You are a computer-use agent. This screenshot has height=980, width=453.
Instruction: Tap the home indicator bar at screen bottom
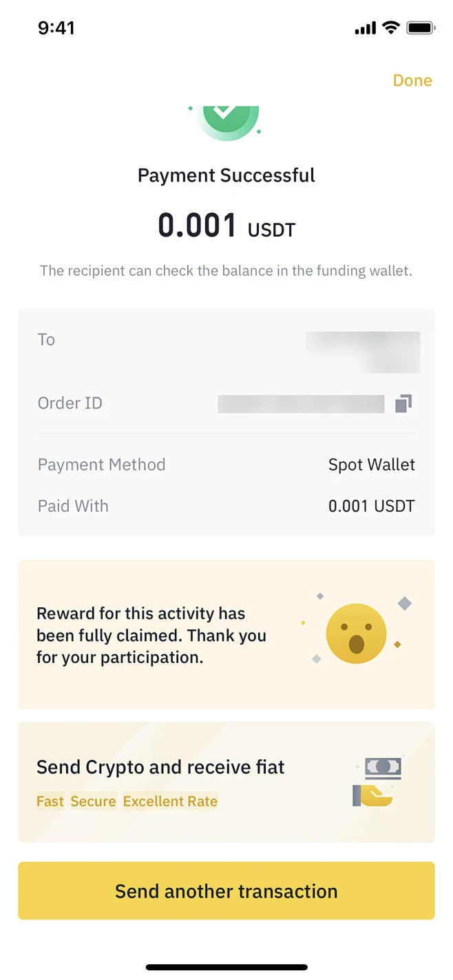pyautogui.click(x=226, y=966)
